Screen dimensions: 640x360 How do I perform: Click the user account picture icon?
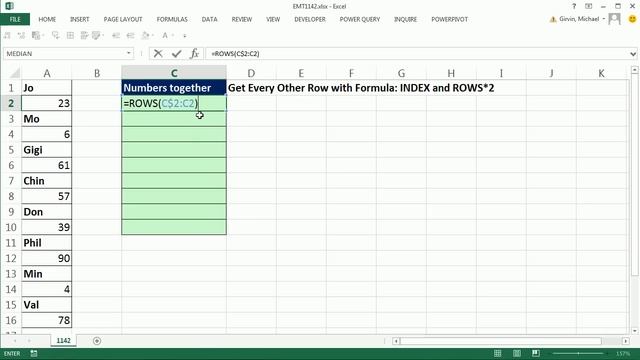click(x=614, y=19)
